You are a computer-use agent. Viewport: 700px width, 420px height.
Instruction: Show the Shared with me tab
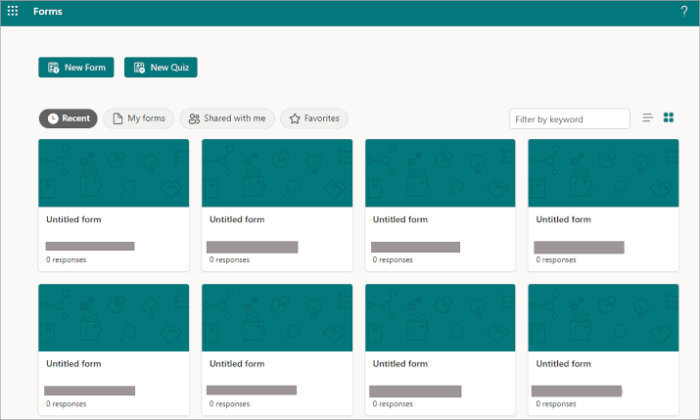point(226,118)
